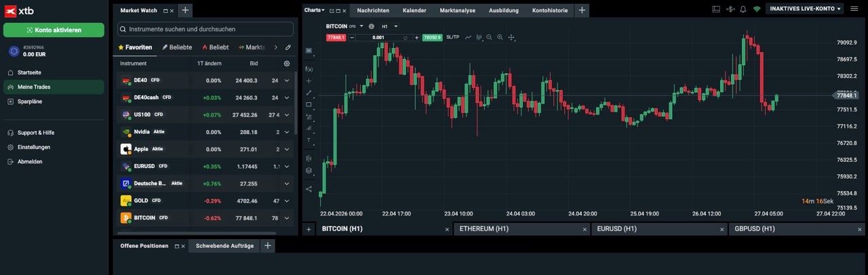
Task: Select the crosshair move tool
Action: [x=511, y=37]
